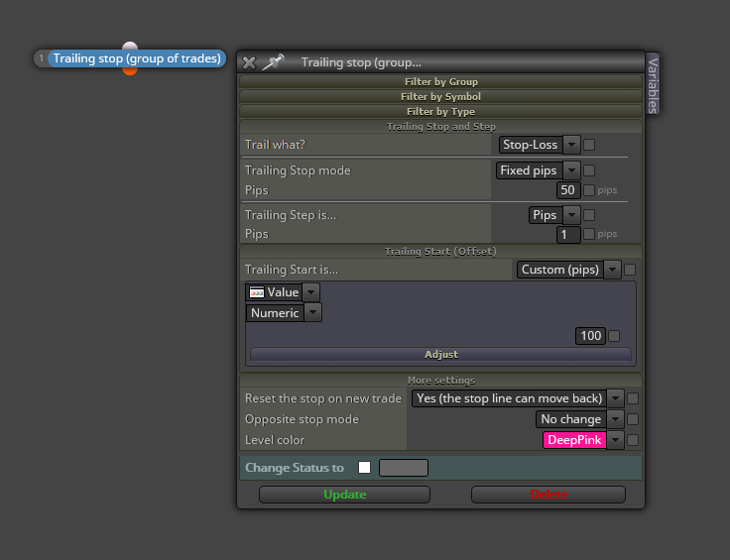
Task: Collapse the Trailing Stop and Step section
Action: point(441,127)
